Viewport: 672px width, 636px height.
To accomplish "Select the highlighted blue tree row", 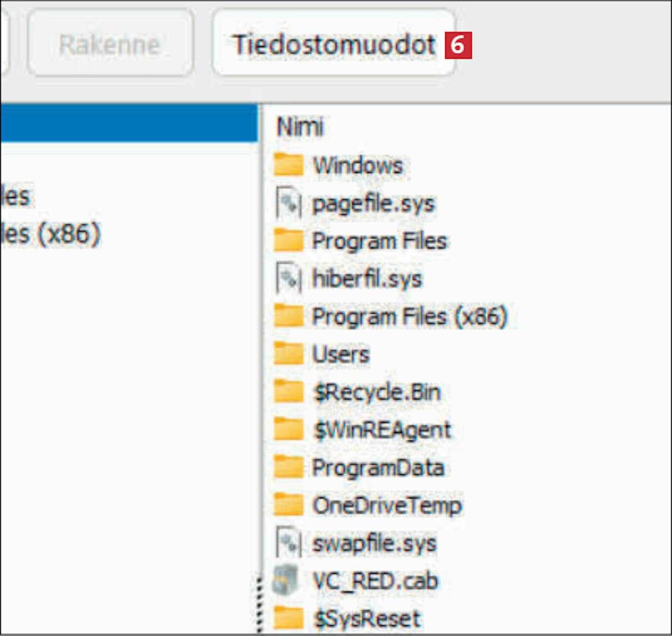I will coord(129,123).
